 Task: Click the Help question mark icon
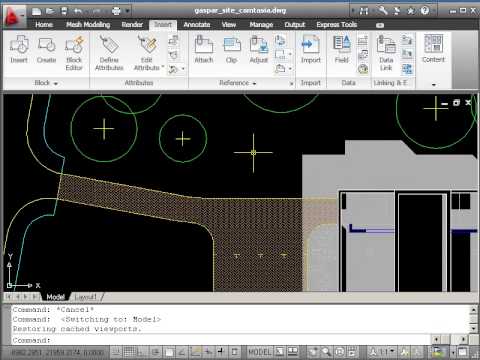[425, 11]
